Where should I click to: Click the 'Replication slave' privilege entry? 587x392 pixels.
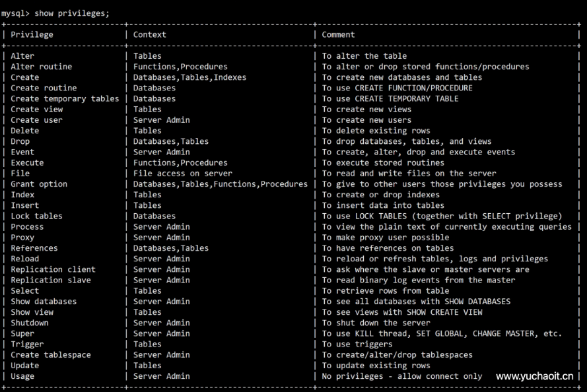pos(51,280)
